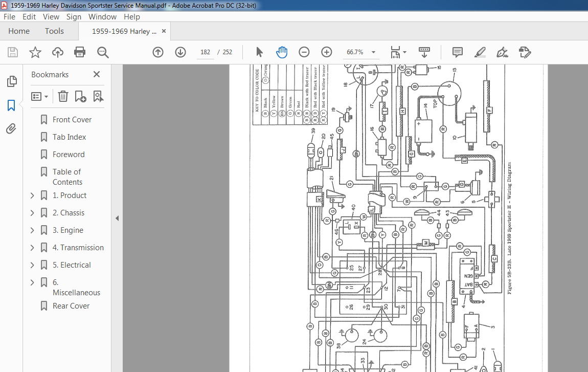Jump to the Front Cover bookmark

point(72,119)
